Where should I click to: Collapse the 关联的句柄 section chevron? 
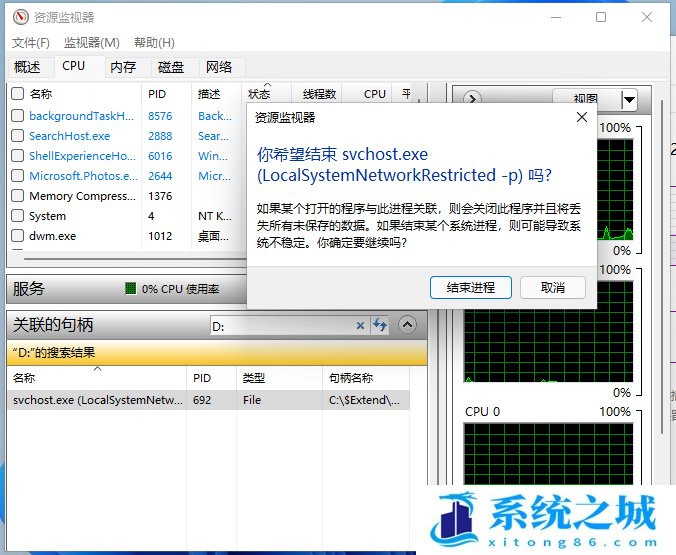[407, 325]
